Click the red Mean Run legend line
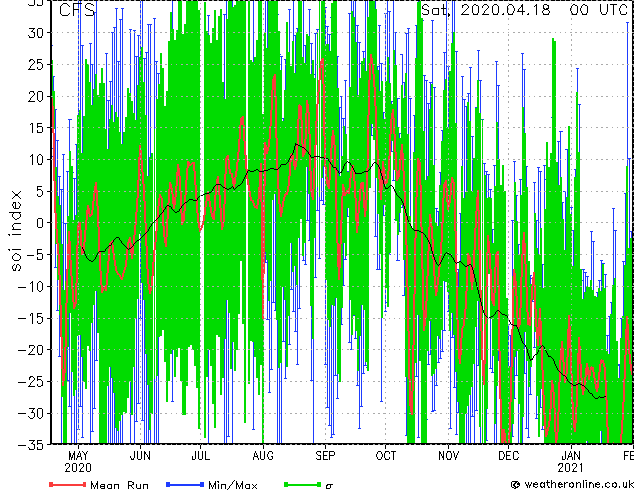 68,484
